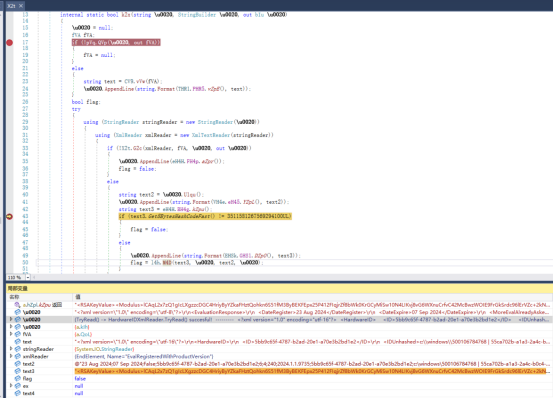The width and height of the screenshot is (553, 399).
Task: Click line number 33 in the gutter
Action: tap(25, 148)
